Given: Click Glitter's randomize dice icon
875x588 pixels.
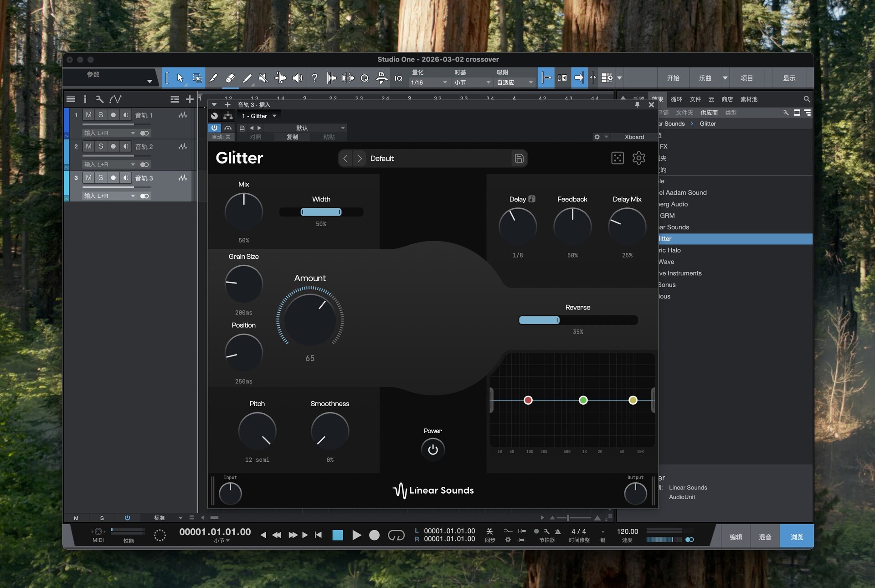Looking at the screenshot, I should 617,158.
